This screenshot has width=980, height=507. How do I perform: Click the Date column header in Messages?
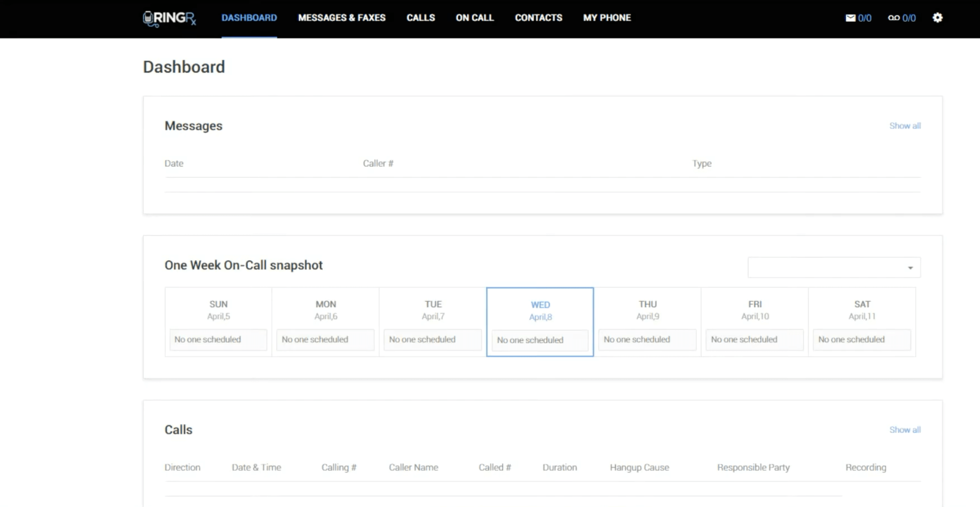coord(174,164)
